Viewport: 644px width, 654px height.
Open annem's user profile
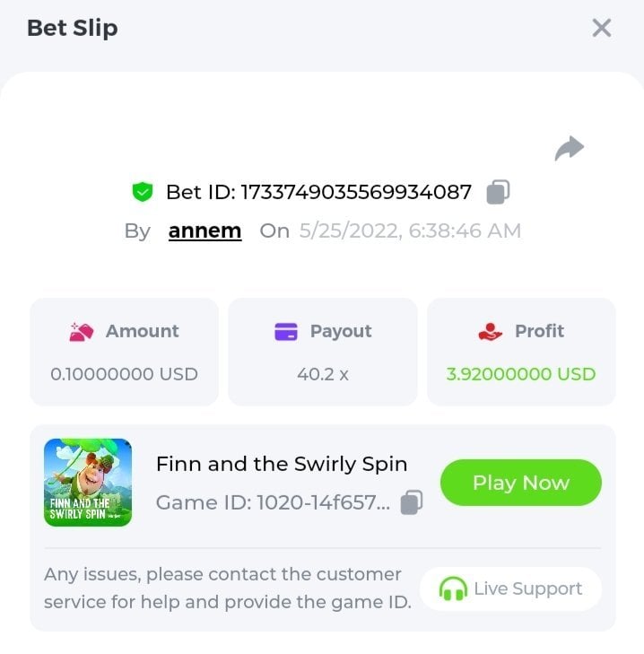(x=205, y=231)
